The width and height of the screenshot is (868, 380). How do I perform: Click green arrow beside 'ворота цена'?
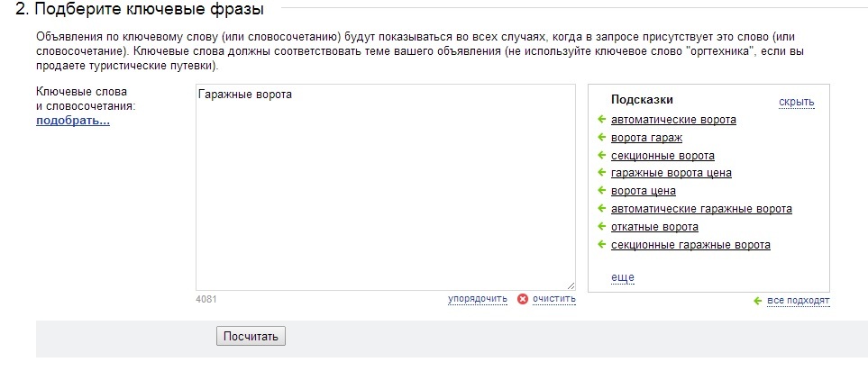(x=602, y=190)
